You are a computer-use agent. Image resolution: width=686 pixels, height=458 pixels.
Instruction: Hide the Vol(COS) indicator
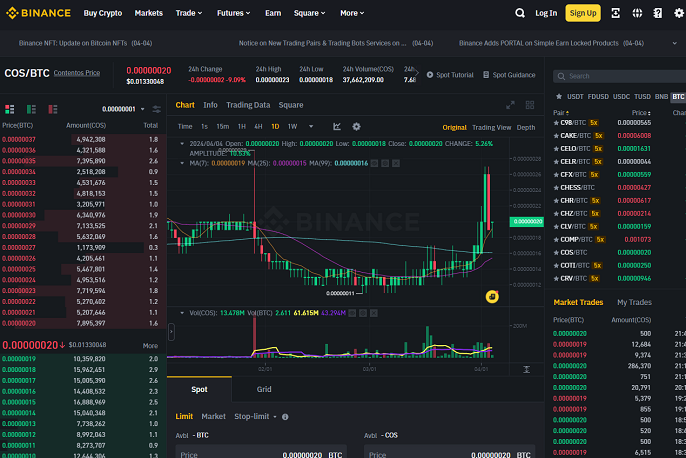tap(352, 313)
